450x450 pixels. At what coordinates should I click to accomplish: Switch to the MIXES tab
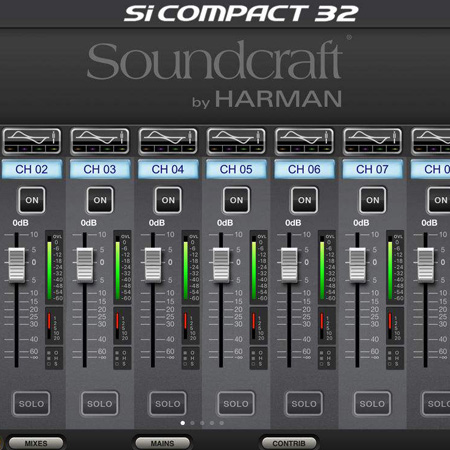(x=36, y=443)
